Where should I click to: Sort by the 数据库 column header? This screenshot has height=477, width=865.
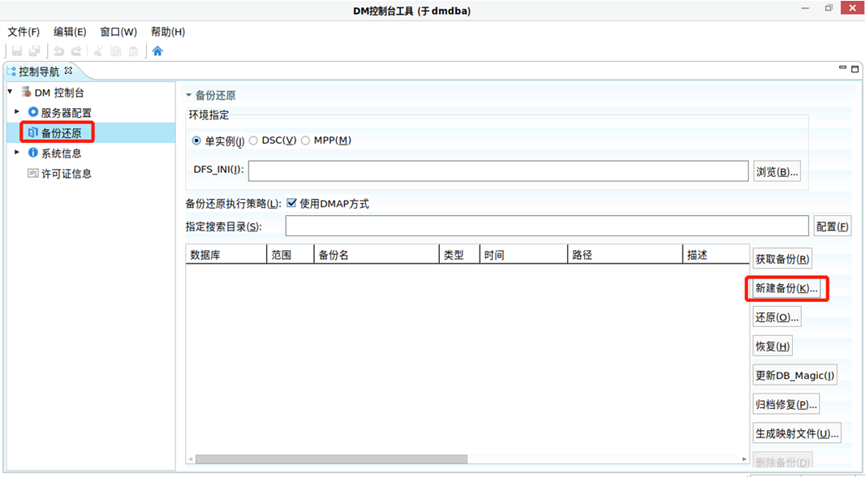coord(226,255)
